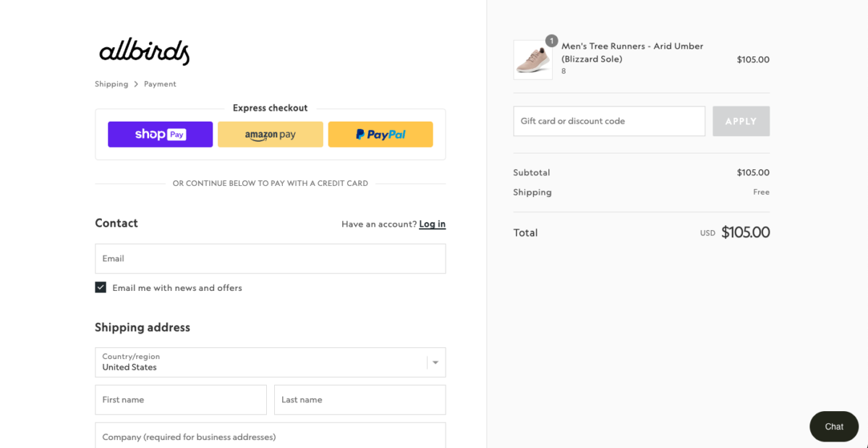This screenshot has width=868, height=448.
Task: Choose PayPal as express checkout method
Action: click(x=380, y=134)
